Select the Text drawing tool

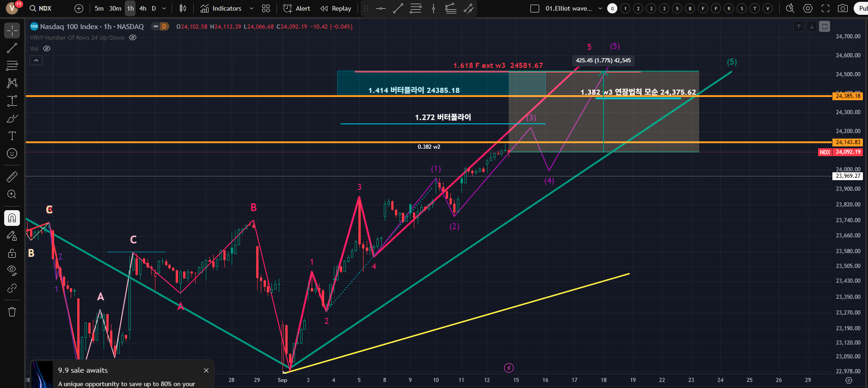12,136
